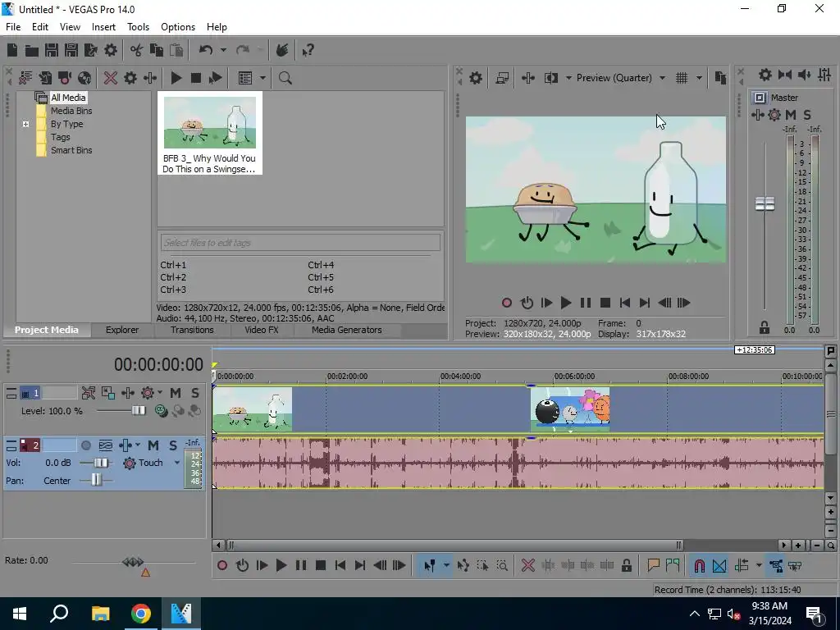
Task: Stop playback in the preview transport
Action: 605,304
